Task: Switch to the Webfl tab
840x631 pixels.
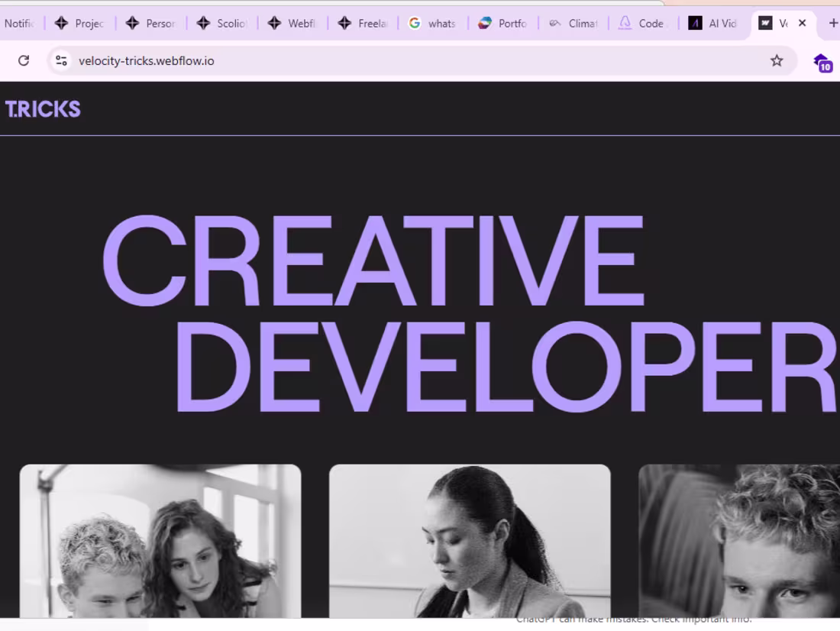Action: point(292,24)
